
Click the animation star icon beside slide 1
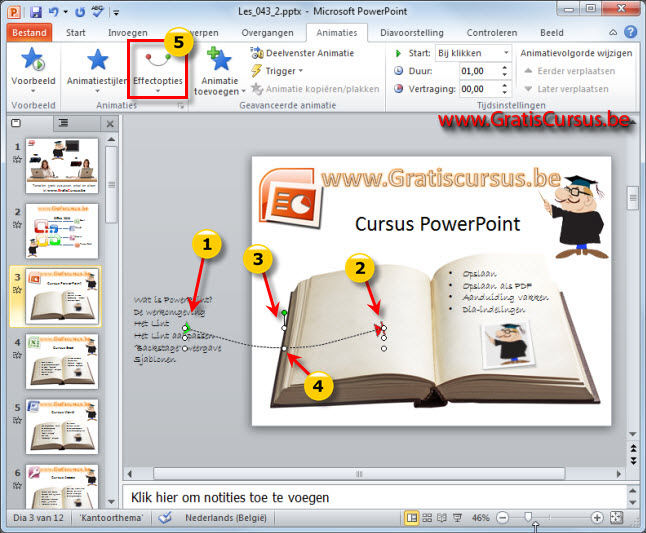17,159
